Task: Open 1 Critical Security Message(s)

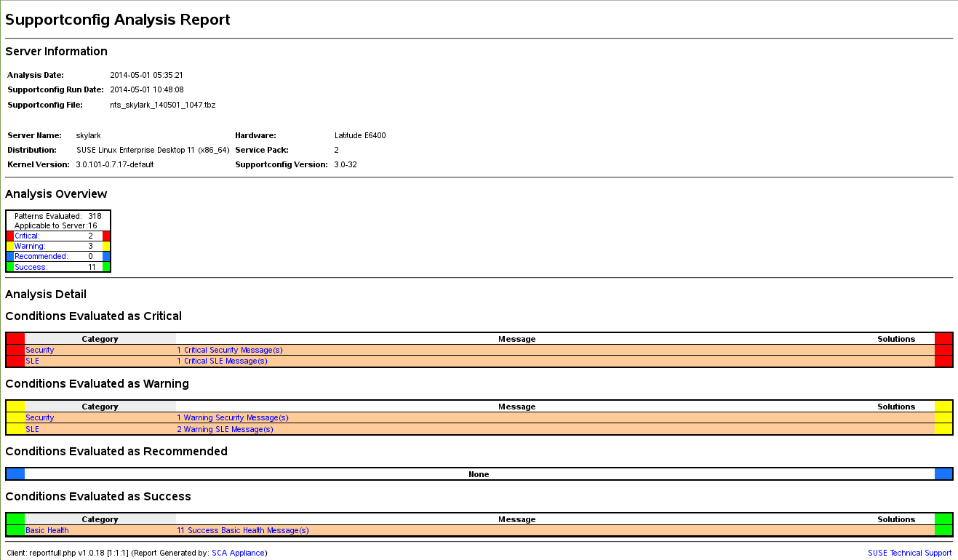Action: [x=231, y=350]
